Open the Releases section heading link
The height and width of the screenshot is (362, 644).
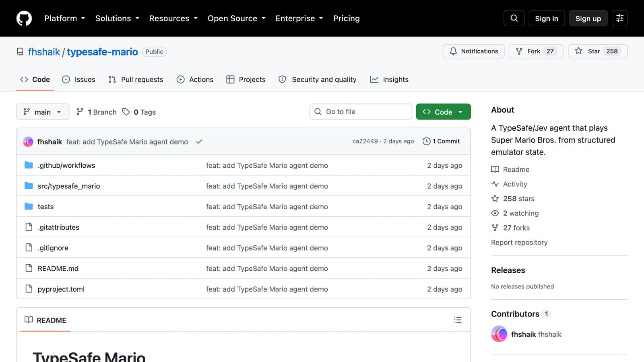pyautogui.click(x=508, y=270)
